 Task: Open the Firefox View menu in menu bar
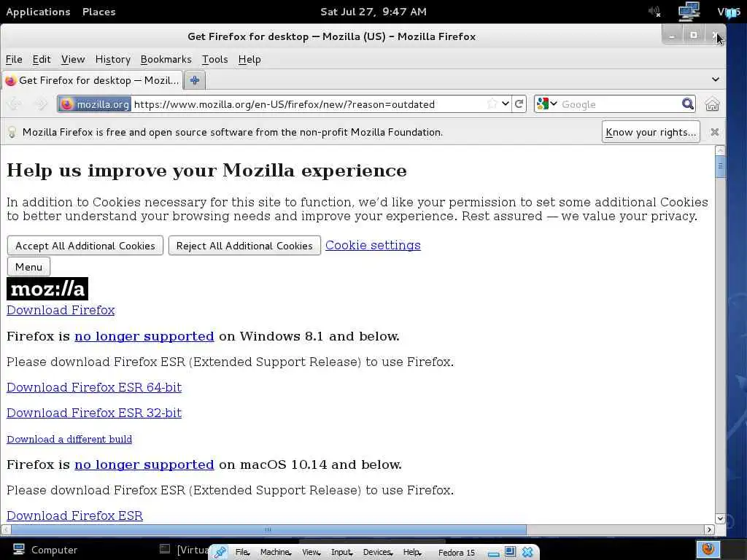(x=73, y=60)
